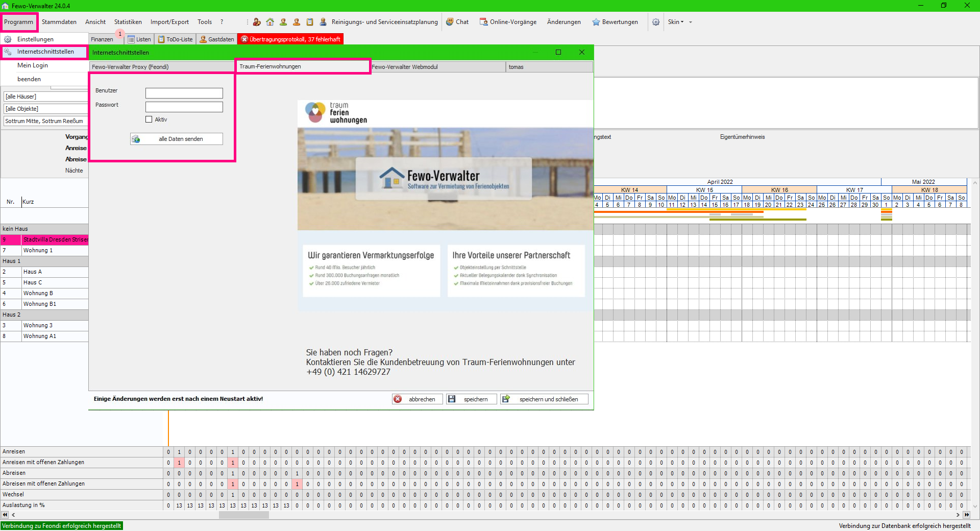Click the Internetschnittstellen gears icon in menu
980x531 pixels.
(x=8, y=52)
